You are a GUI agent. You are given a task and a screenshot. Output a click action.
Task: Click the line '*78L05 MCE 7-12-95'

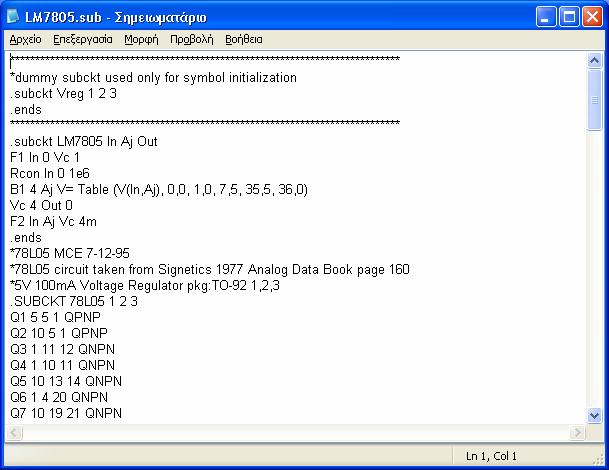[x=70, y=253]
